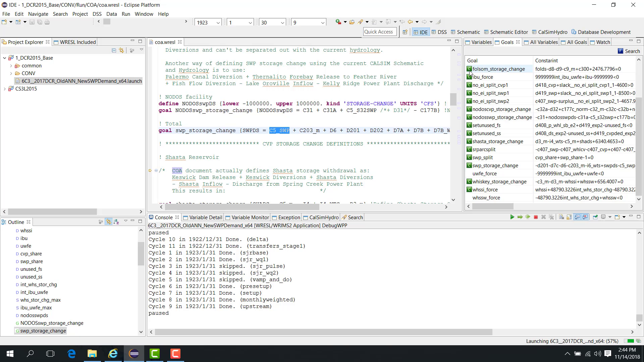Open Task View on taskbar
This screenshot has height=362, width=644.
50,354
